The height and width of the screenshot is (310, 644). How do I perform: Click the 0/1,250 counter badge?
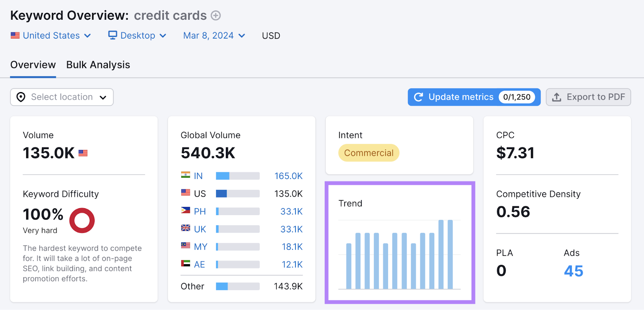click(517, 97)
